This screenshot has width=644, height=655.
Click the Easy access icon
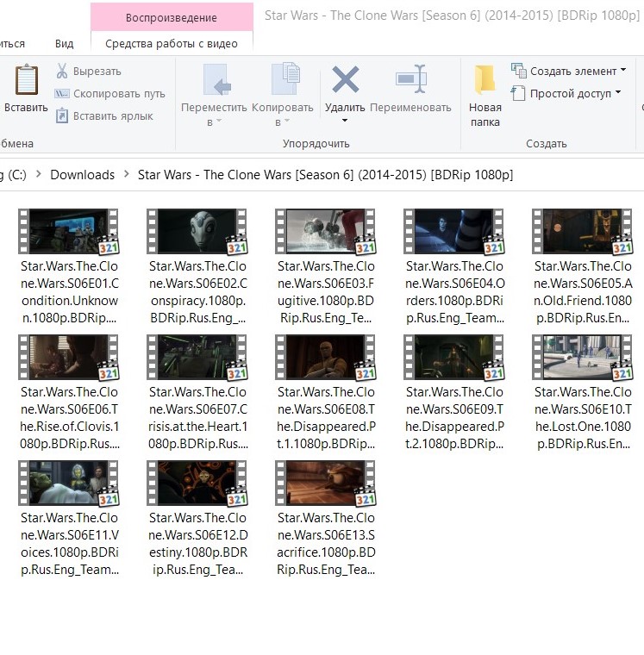pos(518,93)
